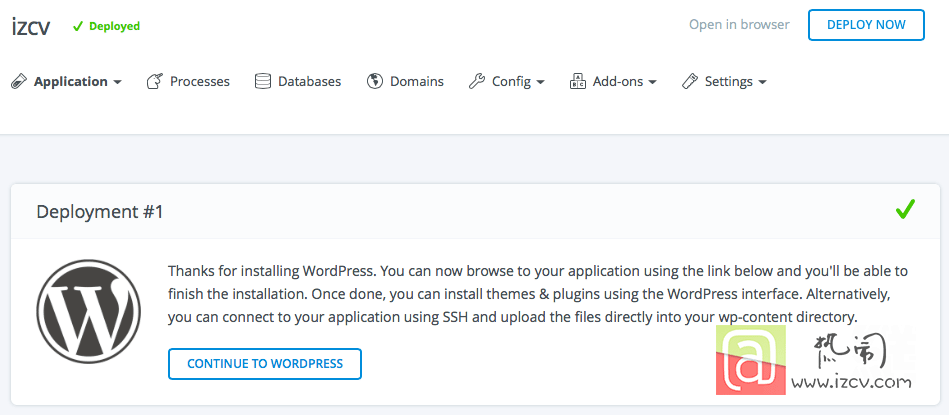
Task: Click the izcv application name
Action: click(x=31, y=26)
